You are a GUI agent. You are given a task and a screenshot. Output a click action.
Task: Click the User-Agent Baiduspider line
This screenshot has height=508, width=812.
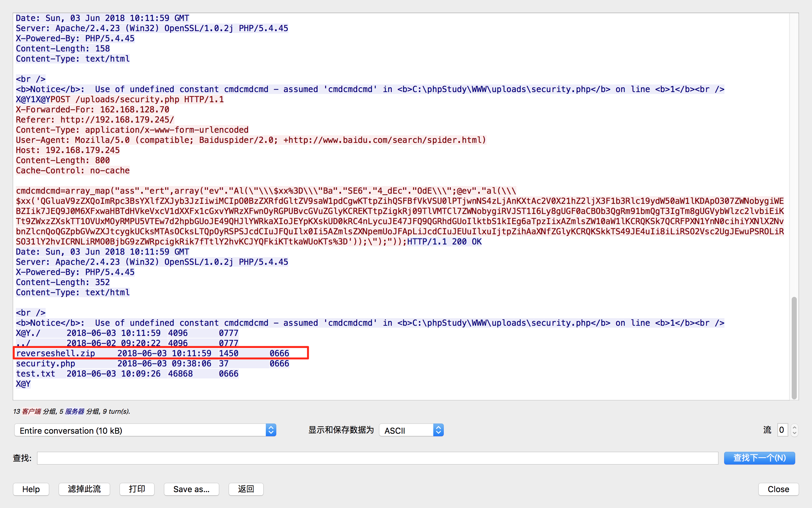[251, 140]
